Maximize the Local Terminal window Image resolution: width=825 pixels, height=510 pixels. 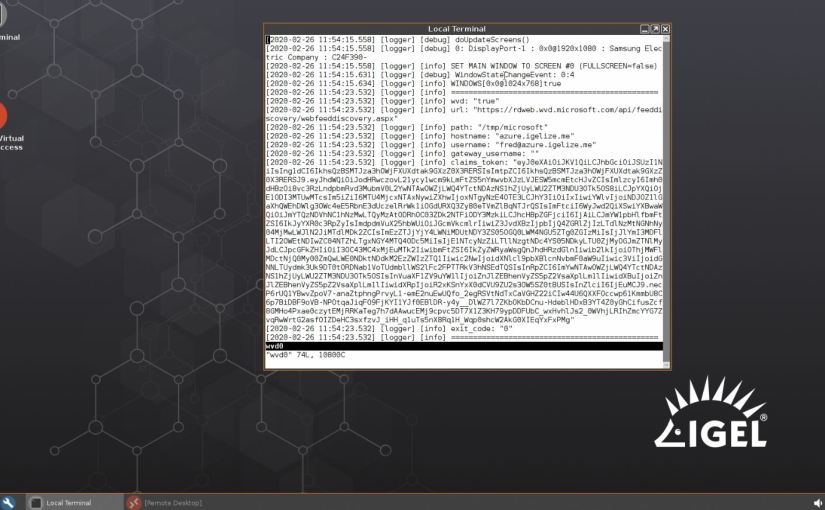tap(655, 29)
